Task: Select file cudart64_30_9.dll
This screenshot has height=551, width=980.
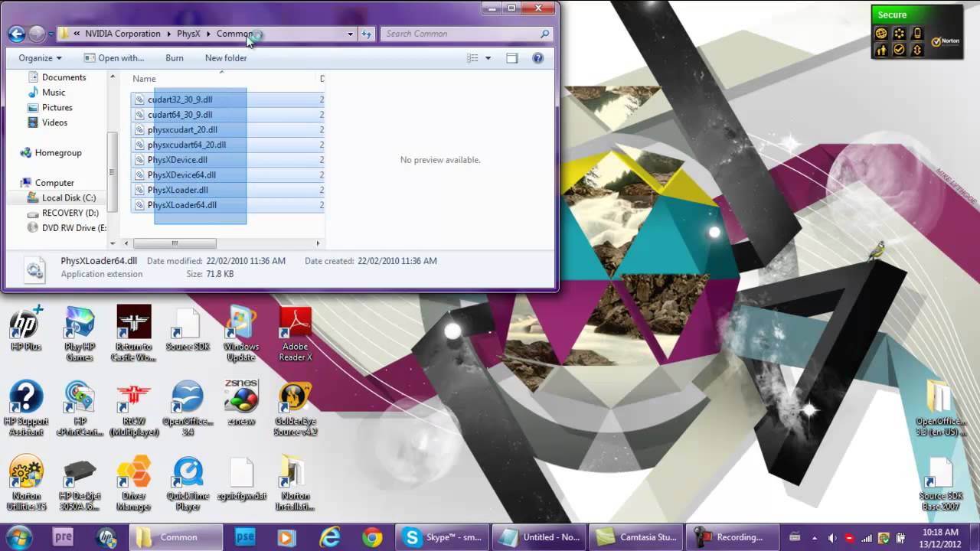Action: pyautogui.click(x=180, y=115)
